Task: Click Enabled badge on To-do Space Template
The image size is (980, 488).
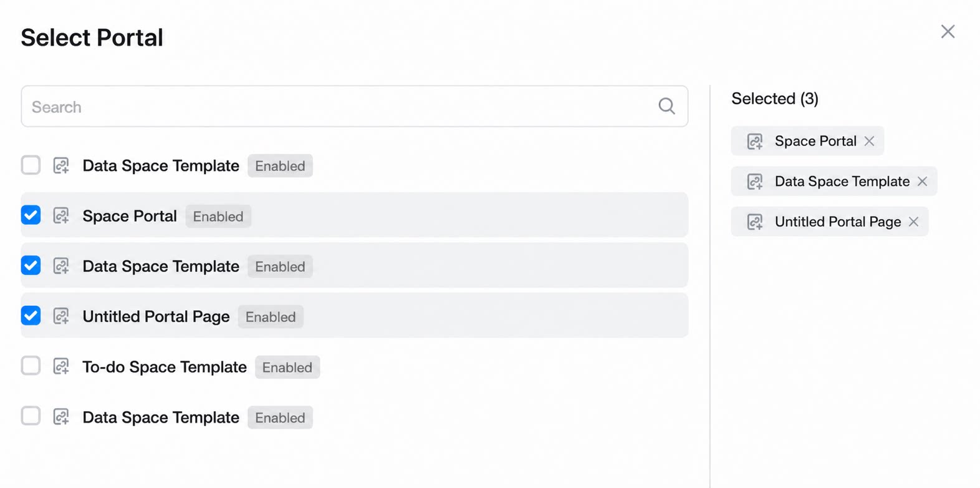Action: (287, 368)
